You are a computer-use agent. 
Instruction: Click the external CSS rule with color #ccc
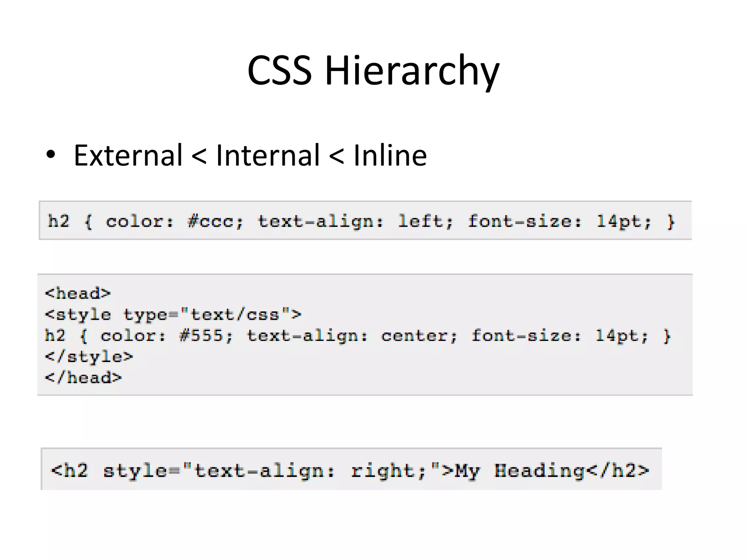pos(361,221)
